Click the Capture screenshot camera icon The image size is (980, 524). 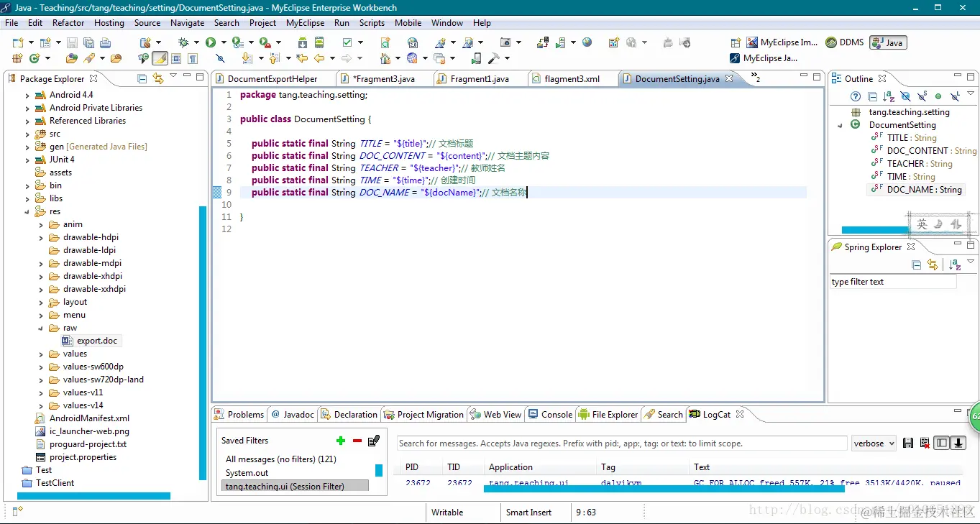[505, 42]
